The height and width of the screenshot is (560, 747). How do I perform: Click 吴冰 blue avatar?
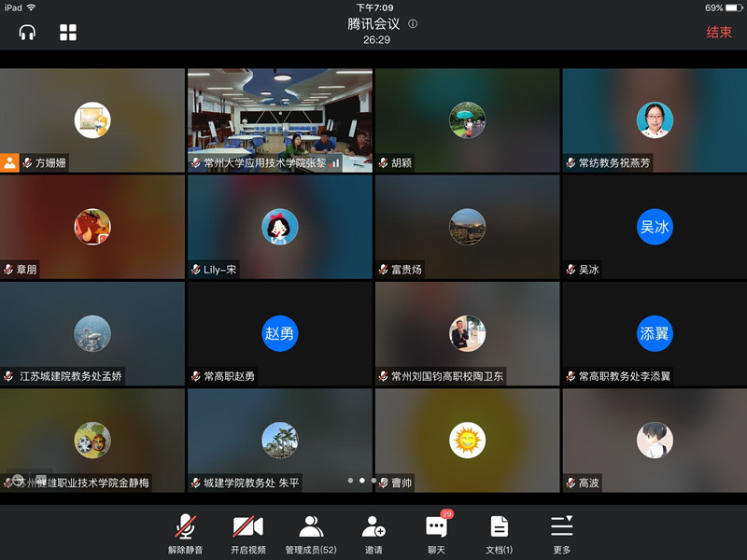[x=655, y=227]
